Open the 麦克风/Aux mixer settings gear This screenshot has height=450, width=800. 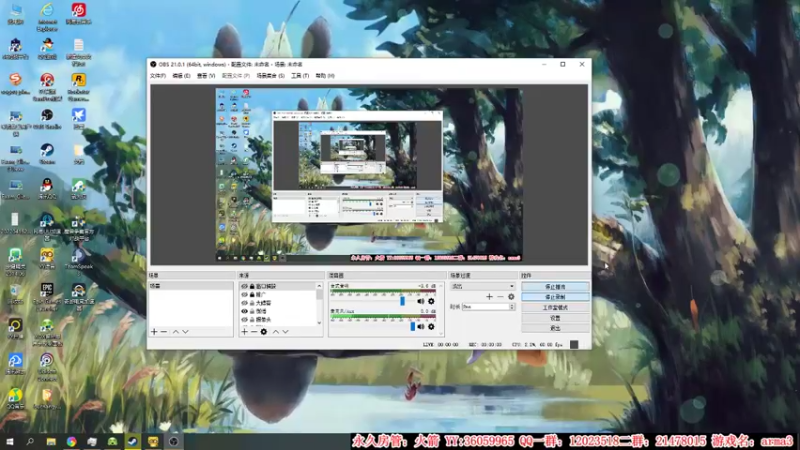[x=431, y=327]
